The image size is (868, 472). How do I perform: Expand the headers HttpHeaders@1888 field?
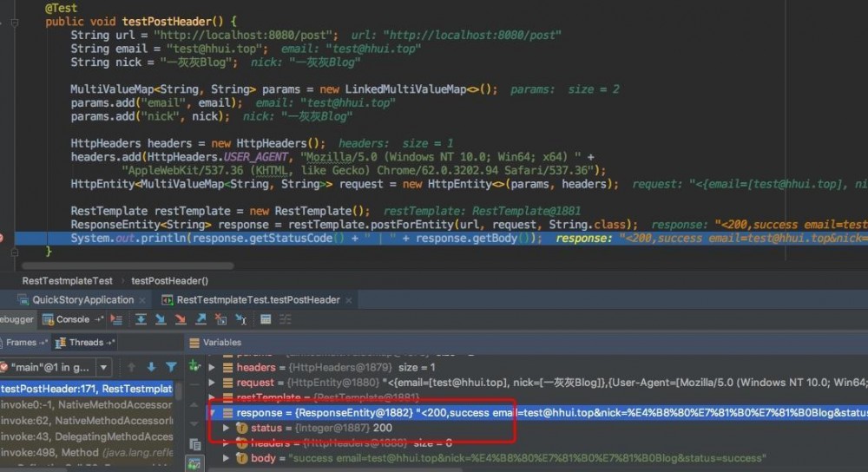coord(226,442)
